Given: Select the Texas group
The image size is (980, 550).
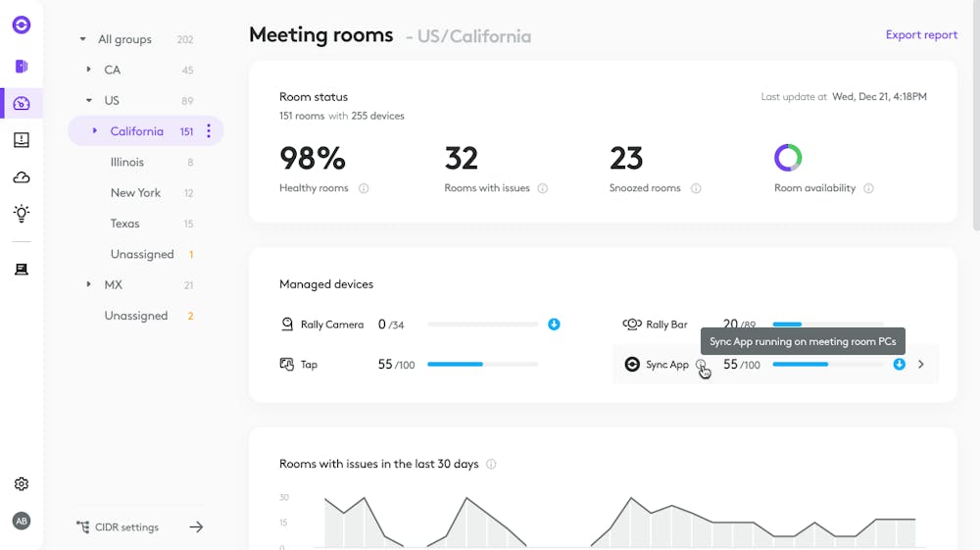Looking at the screenshot, I should pos(125,224).
